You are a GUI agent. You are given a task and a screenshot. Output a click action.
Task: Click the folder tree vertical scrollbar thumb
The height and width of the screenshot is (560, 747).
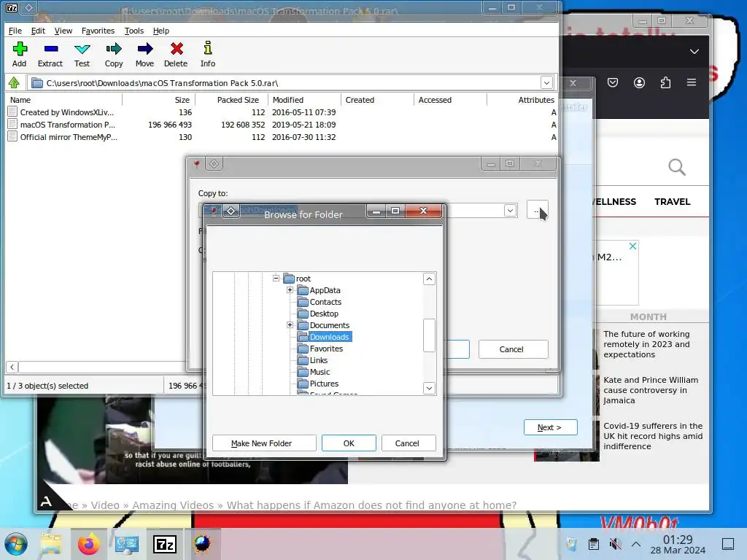point(429,335)
